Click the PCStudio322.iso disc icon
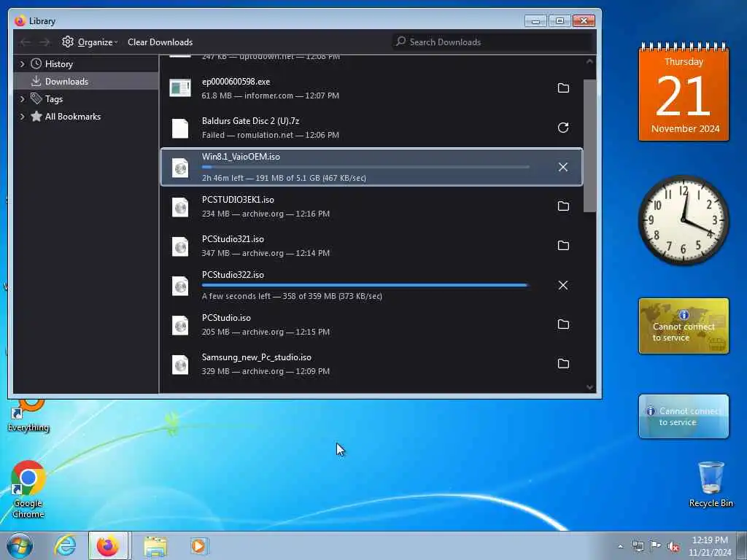747x560 pixels. [180, 286]
